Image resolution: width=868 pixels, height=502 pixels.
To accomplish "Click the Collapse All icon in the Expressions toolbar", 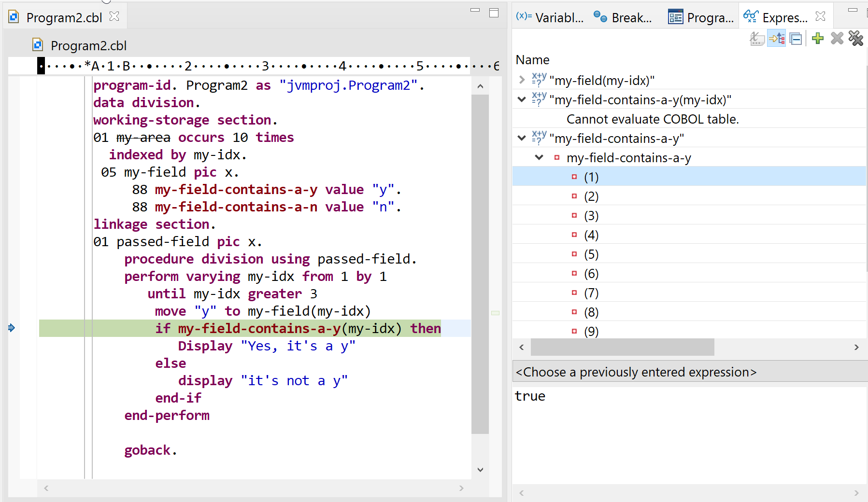I will point(796,39).
